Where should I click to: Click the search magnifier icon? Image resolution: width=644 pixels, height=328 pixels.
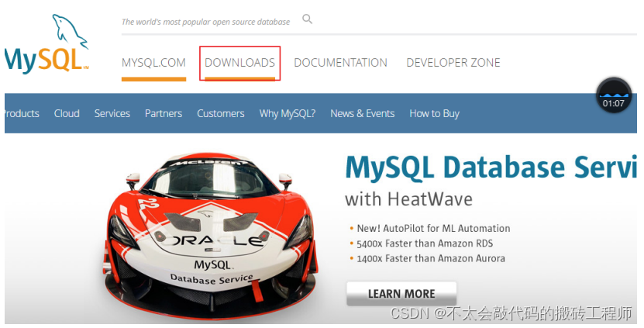coord(307,19)
